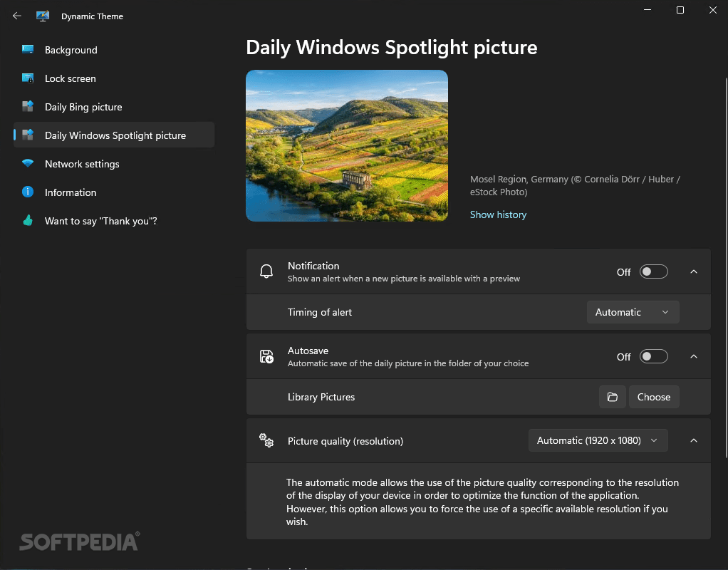Image resolution: width=728 pixels, height=570 pixels.
Task: Click the Notification title text
Action: coord(313,266)
